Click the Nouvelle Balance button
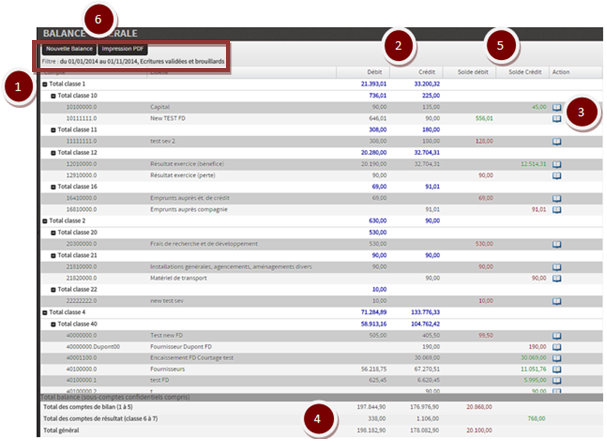The width and height of the screenshot is (607, 442). pyautogui.click(x=67, y=48)
